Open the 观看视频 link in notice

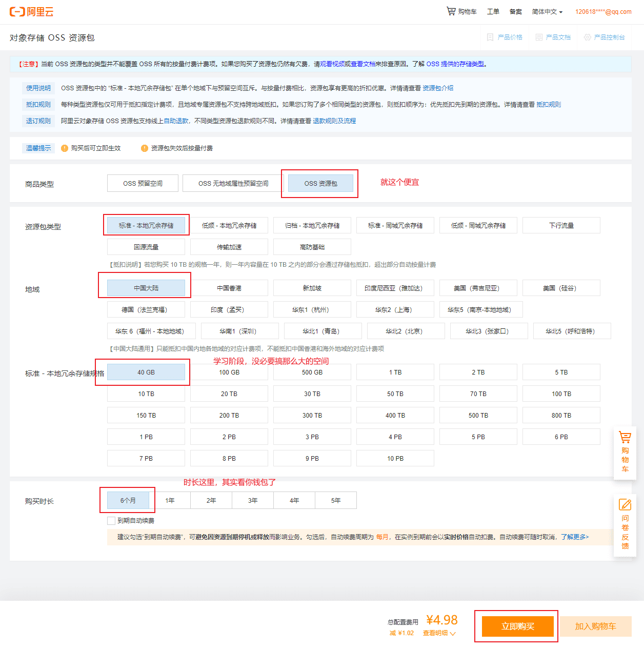coord(332,64)
